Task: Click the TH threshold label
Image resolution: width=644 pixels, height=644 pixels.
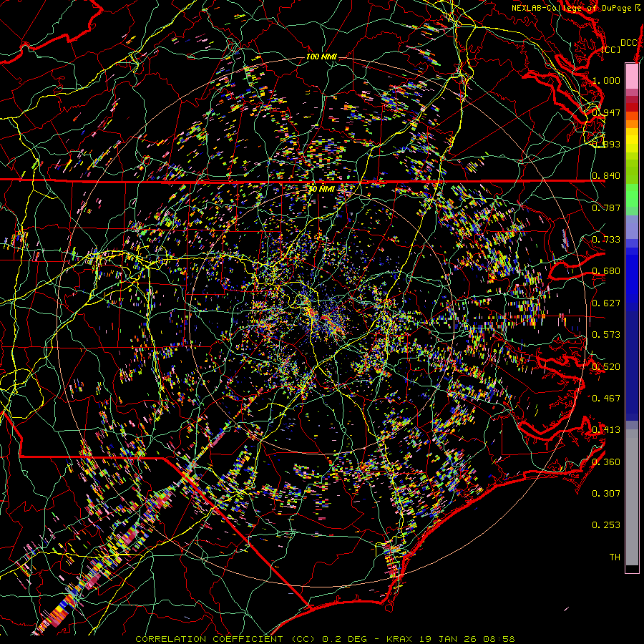Action: pyautogui.click(x=615, y=557)
